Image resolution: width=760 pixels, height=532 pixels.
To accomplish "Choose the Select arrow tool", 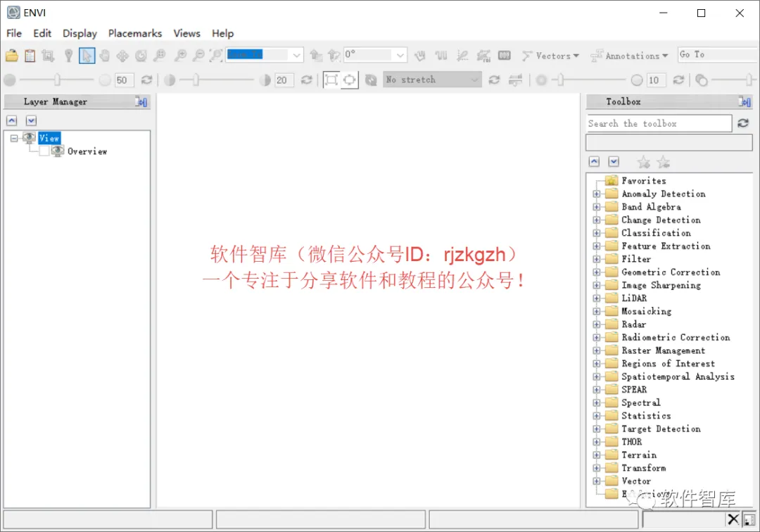I will click(87, 56).
